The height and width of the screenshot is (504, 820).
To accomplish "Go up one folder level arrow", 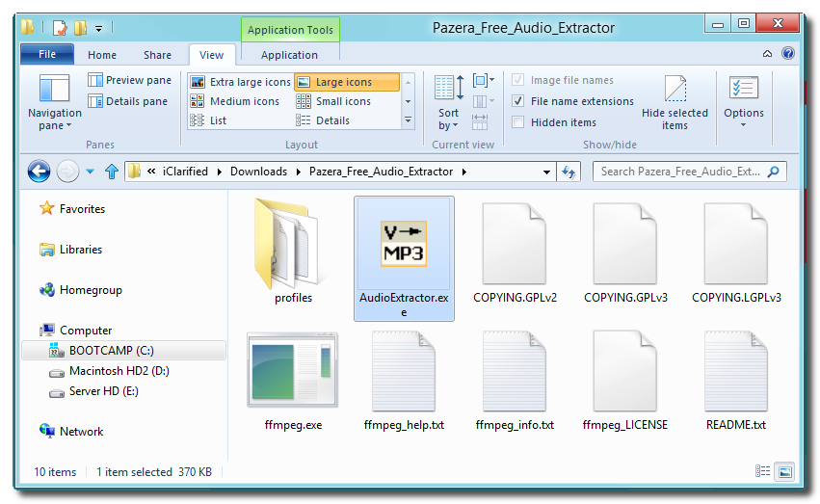I will coord(112,171).
